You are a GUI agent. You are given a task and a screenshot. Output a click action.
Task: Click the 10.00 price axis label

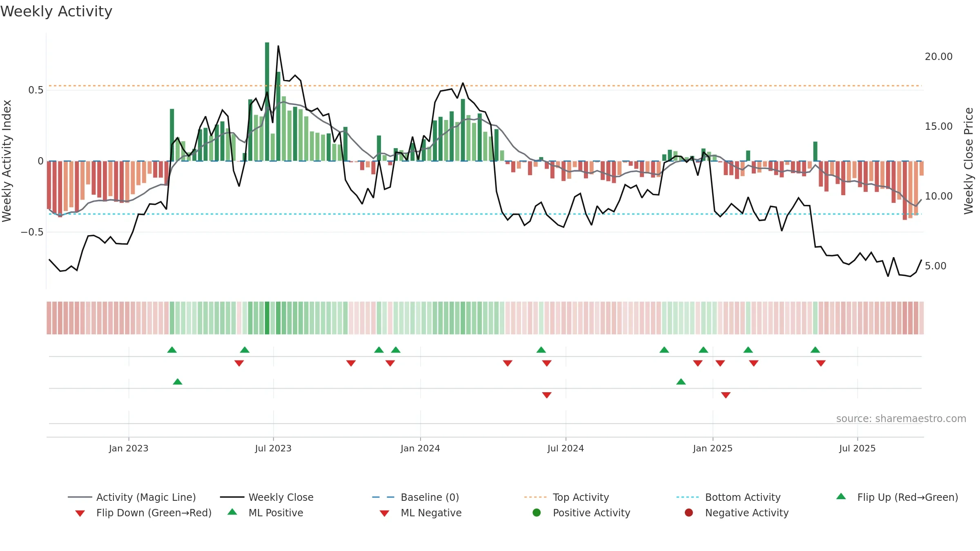coord(939,196)
